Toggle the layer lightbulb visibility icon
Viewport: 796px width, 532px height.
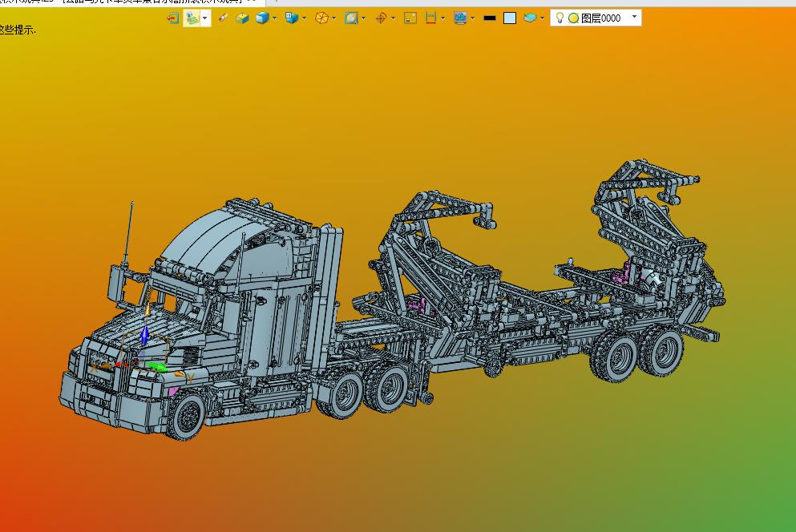[x=560, y=18]
